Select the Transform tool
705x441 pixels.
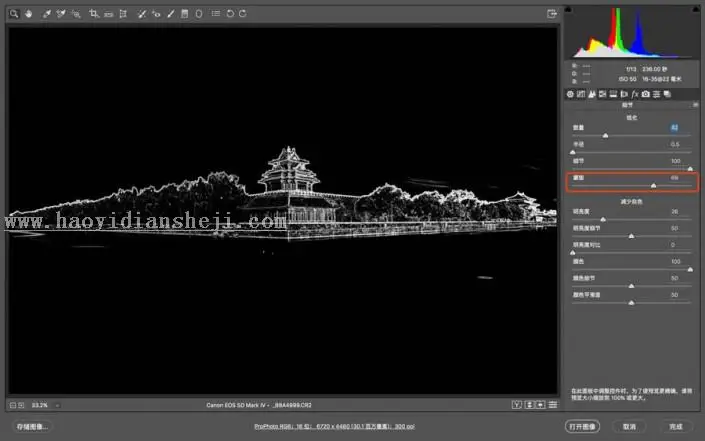coord(123,14)
